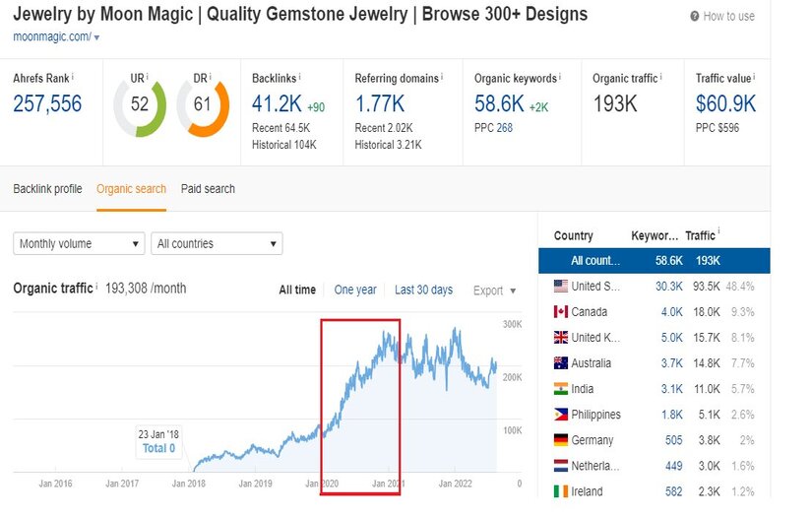Click the 257,556 Ahrefs Rank number
Viewport: 812px width, 517px height.
tap(47, 104)
